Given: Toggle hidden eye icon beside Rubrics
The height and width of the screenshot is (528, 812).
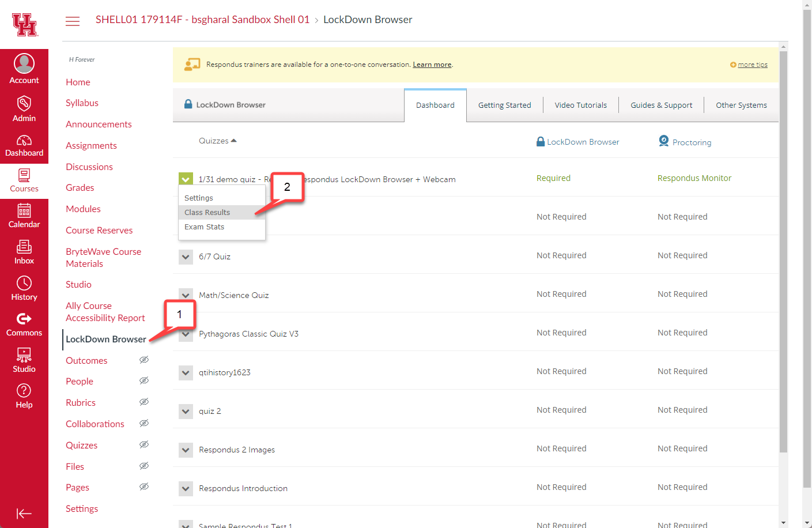Looking at the screenshot, I should 144,402.
